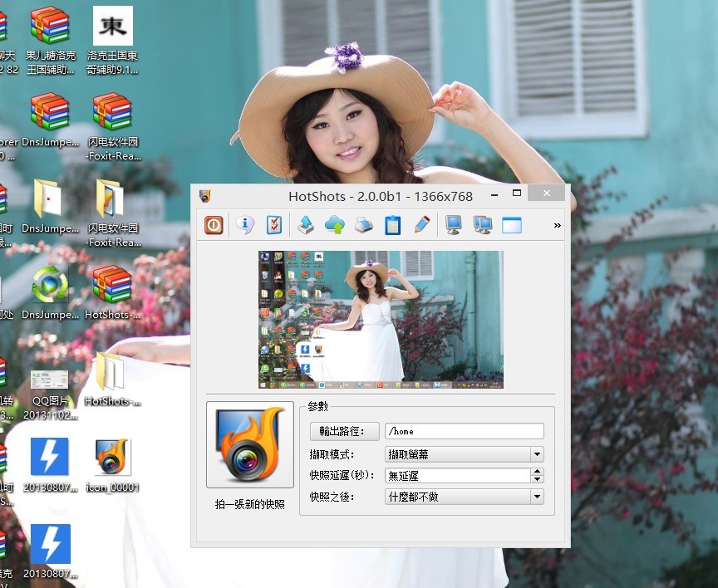Image resolution: width=718 pixels, height=588 pixels.
Task: Open the 快照之後 after-snapshot dropdown
Action: click(x=465, y=497)
